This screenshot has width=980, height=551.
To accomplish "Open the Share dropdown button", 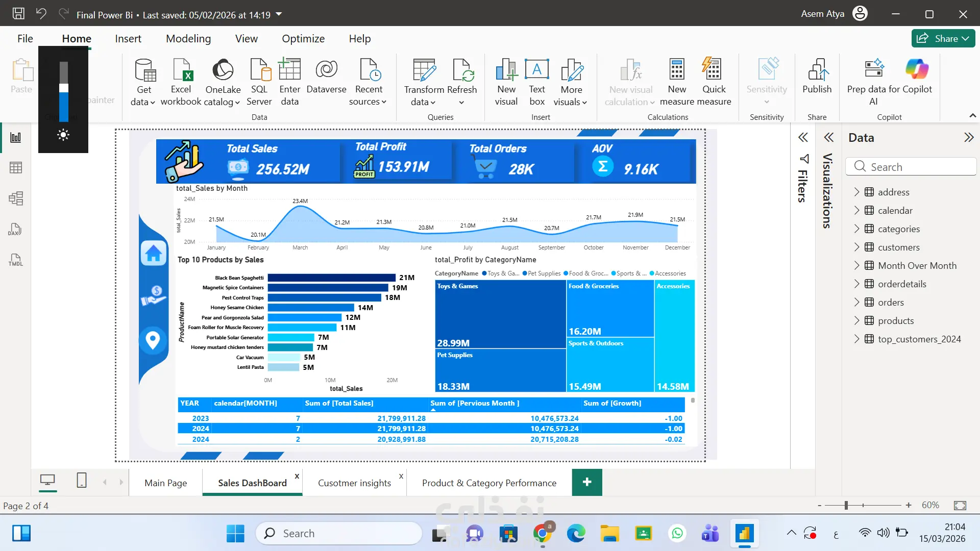I will coord(943,38).
